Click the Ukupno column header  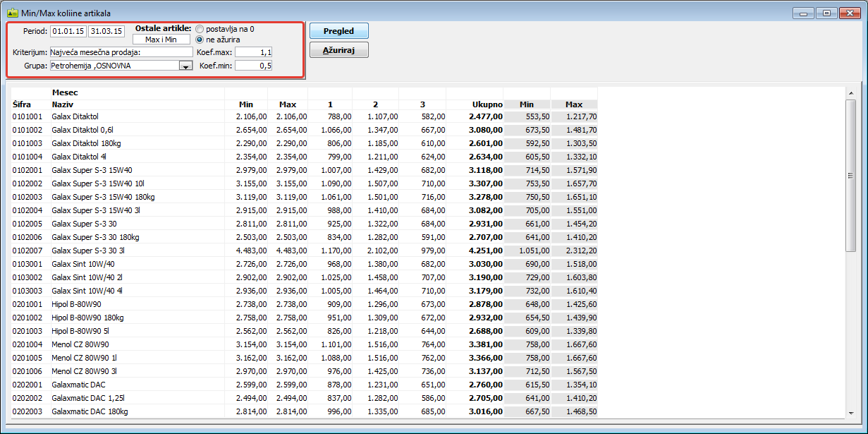[x=487, y=104]
